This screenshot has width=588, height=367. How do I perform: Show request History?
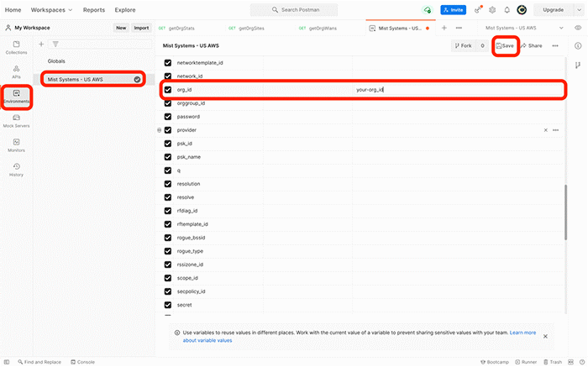16,169
